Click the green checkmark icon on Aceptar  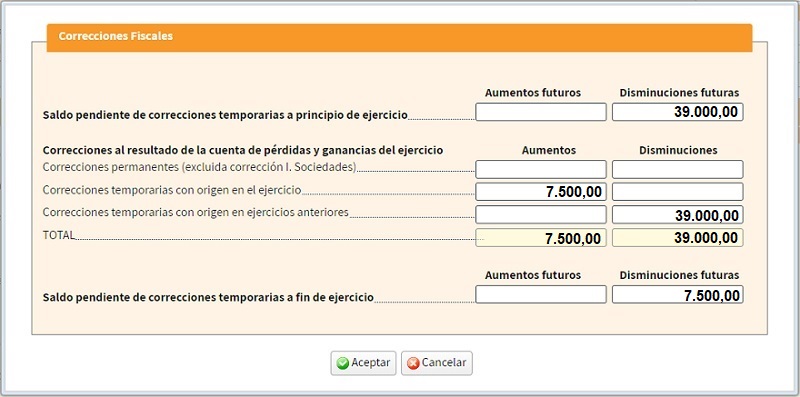(x=343, y=363)
